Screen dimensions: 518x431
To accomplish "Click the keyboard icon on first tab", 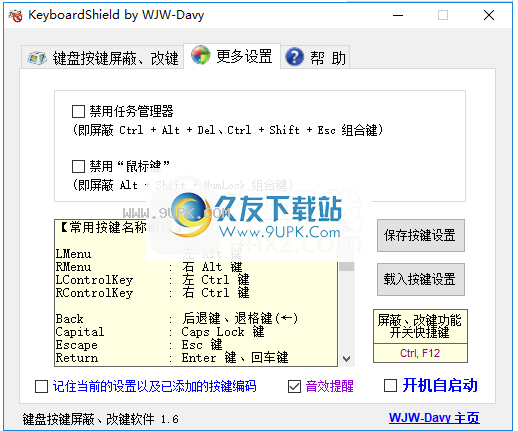I will (x=36, y=58).
